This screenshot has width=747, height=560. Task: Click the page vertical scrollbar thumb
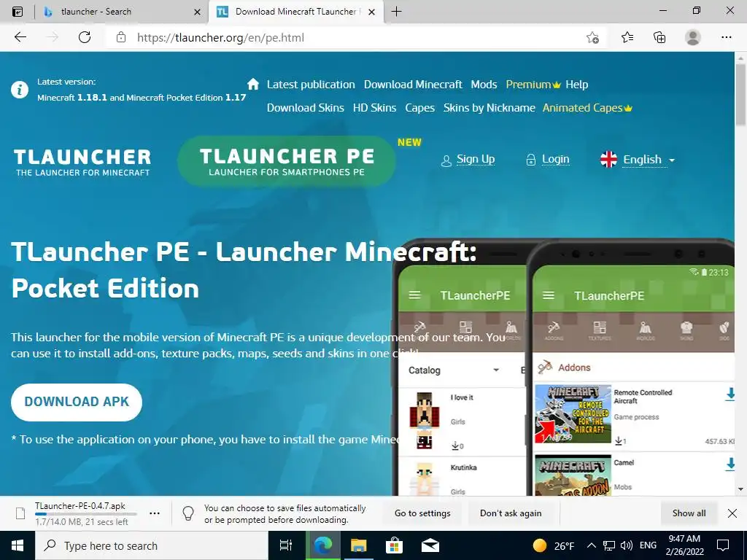[x=740, y=94]
